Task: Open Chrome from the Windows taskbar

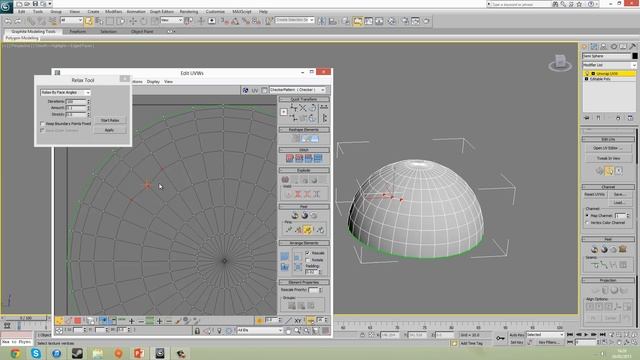Action: (15, 353)
